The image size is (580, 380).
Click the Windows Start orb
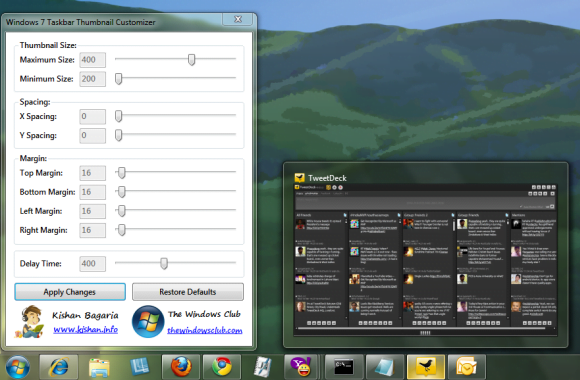pyautogui.click(x=17, y=367)
